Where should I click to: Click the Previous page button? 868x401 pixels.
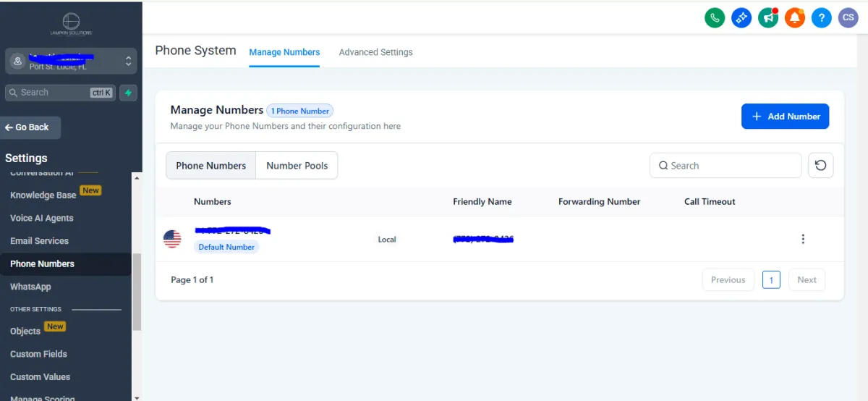(728, 280)
